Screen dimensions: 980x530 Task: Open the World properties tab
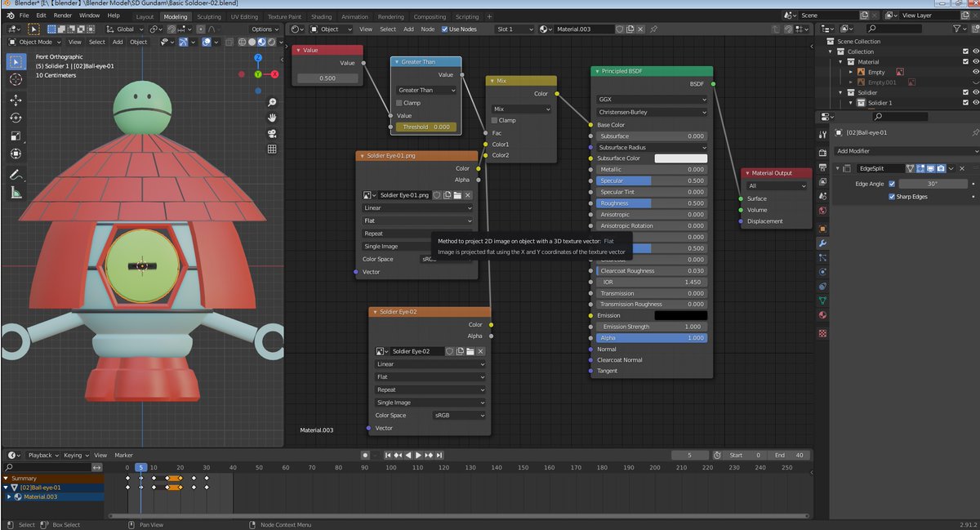pos(822,210)
